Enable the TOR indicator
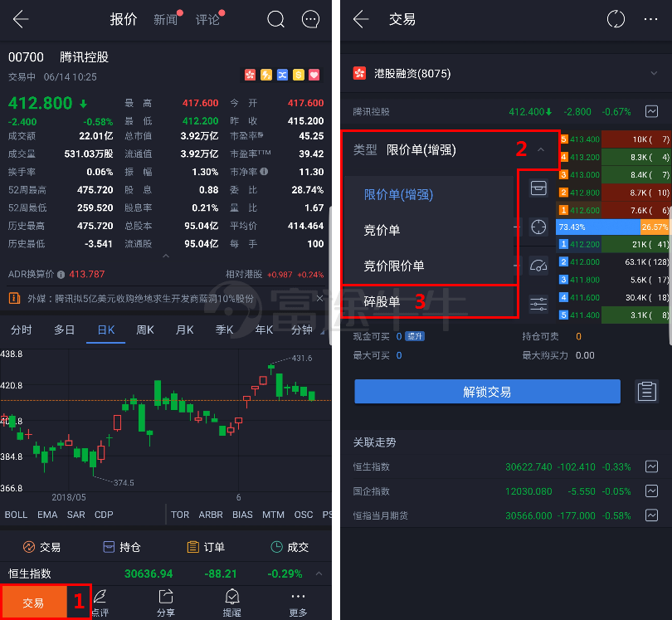Image resolution: width=672 pixels, height=620 pixels. click(x=180, y=515)
